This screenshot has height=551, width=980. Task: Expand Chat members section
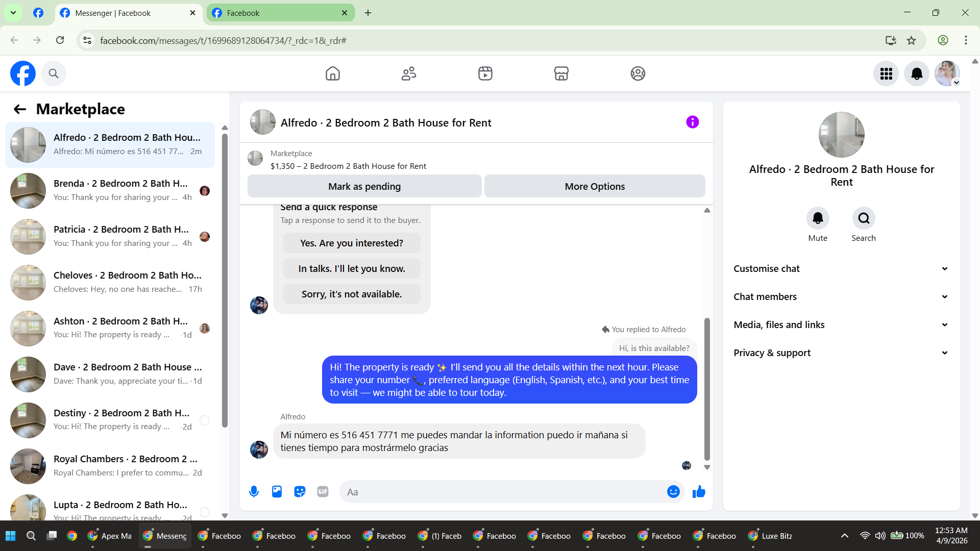[841, 297]
